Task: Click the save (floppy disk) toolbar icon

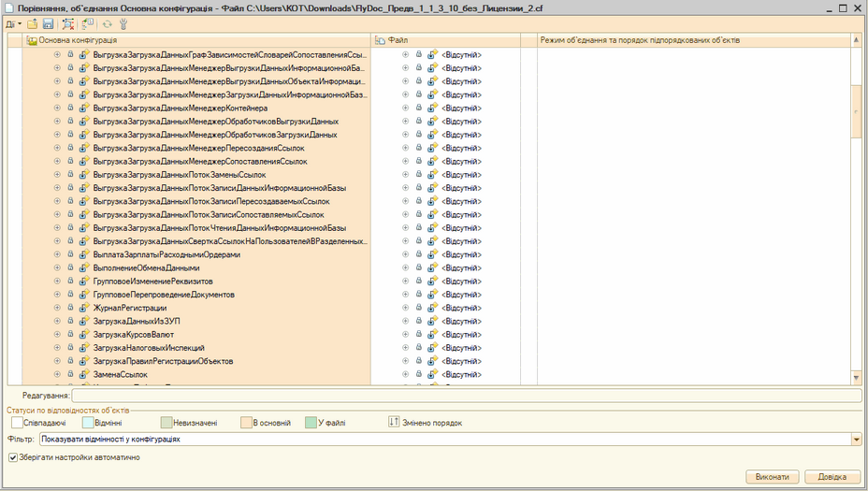Action: coord(47,23)
